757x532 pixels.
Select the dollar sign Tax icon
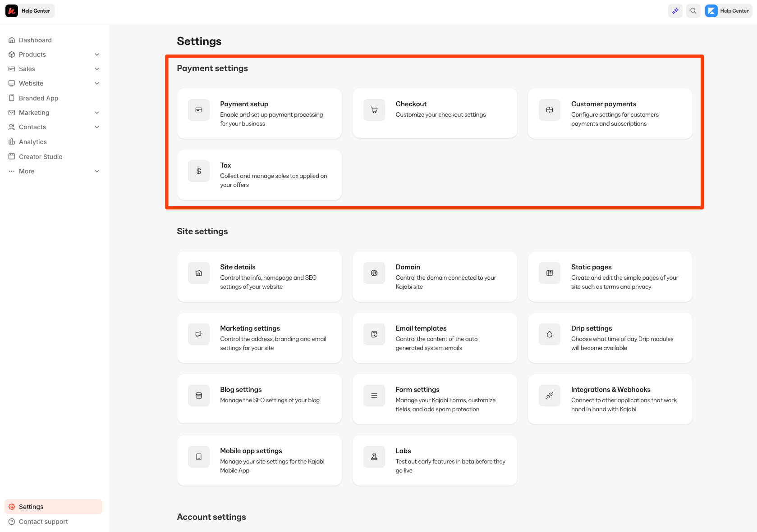(x=198, y=171)
